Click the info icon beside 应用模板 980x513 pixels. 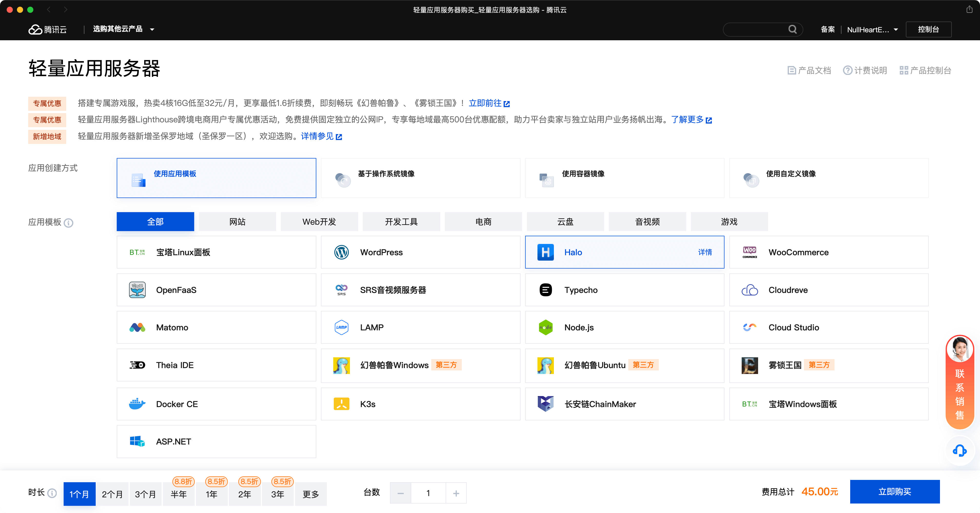tap(68, 223)
